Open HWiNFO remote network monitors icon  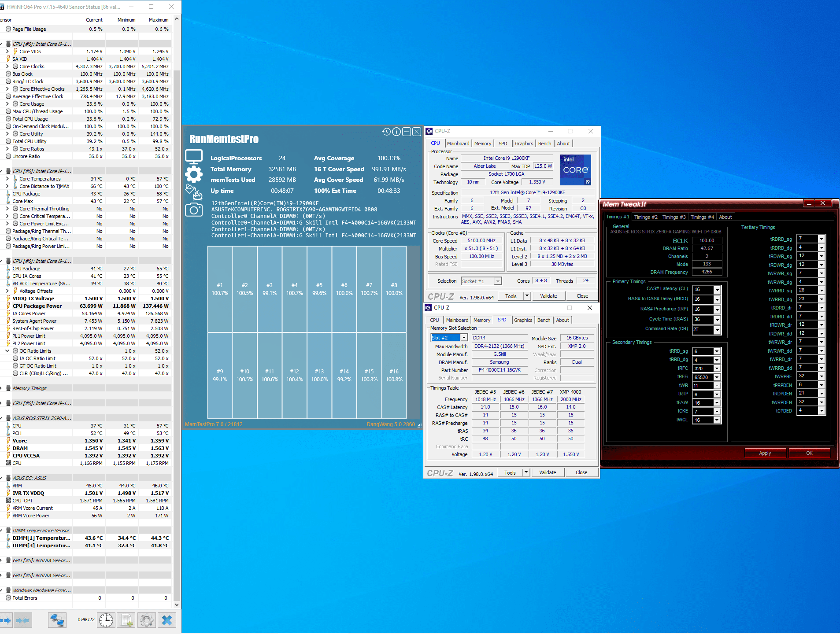pos(57,620)
